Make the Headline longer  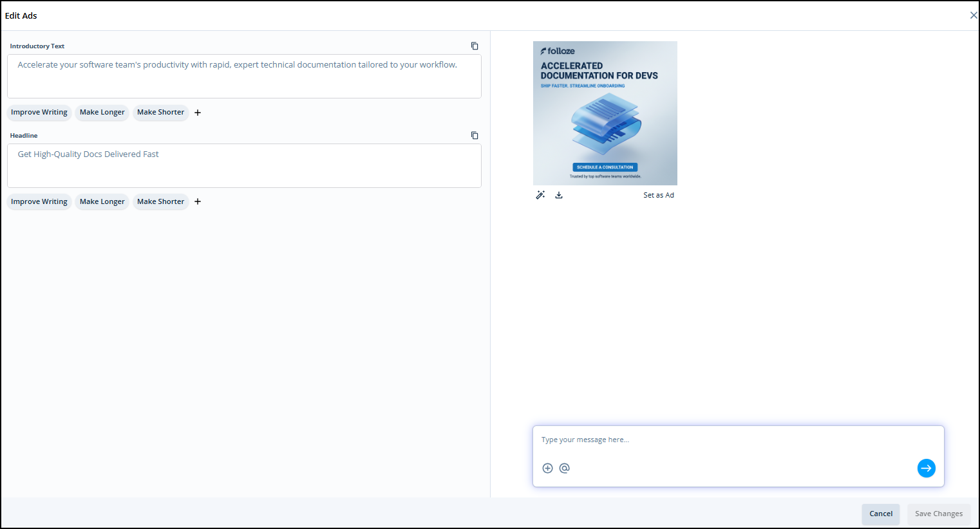pos(102,202)
